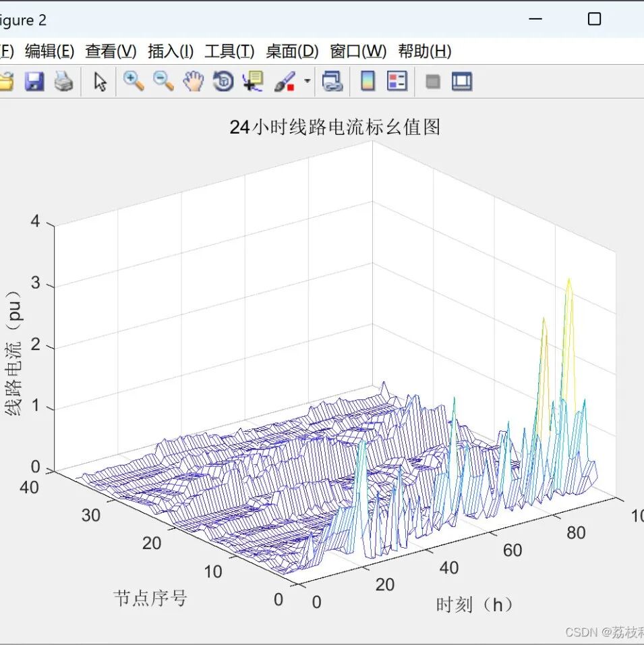Click the z-axis label 线路电流（pu）
The image size is (644, 645).
coord(13,354)
